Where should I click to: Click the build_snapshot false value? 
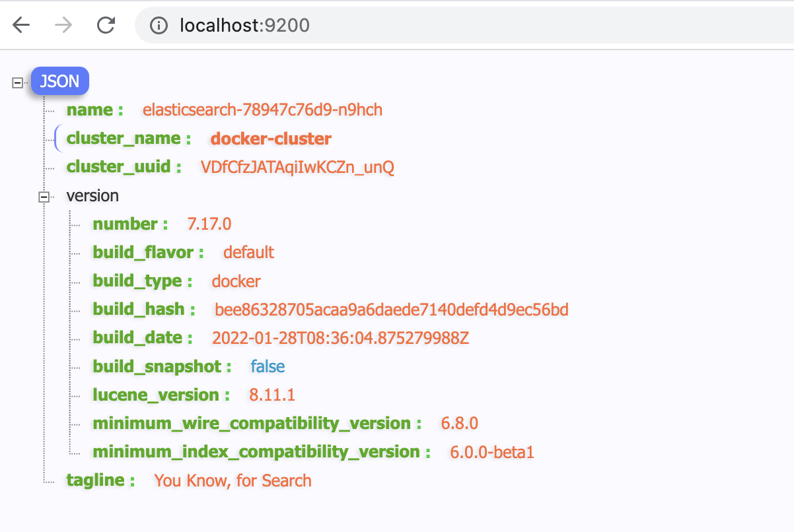tap(268, 367)
